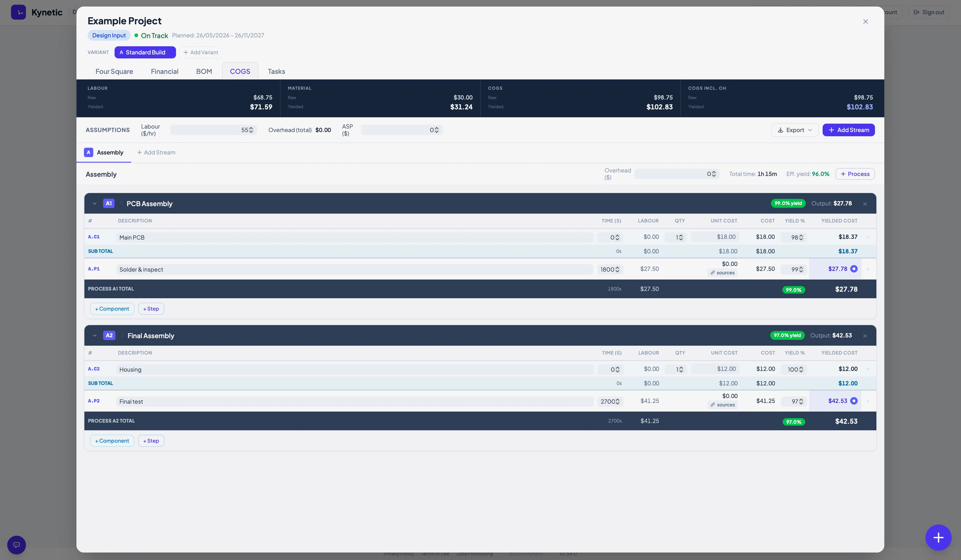
Task: Open sources link for Solder & inspect
Action: pyautogui.click(x=722, y=273)
